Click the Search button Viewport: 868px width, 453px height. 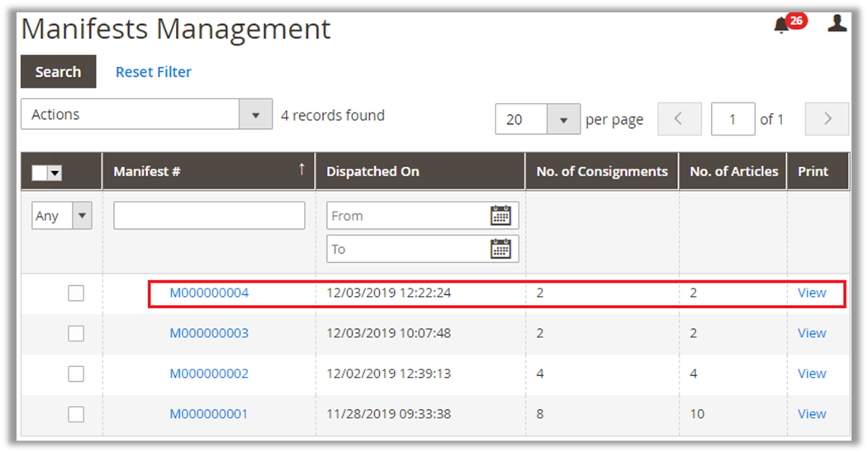pos(58,72)
